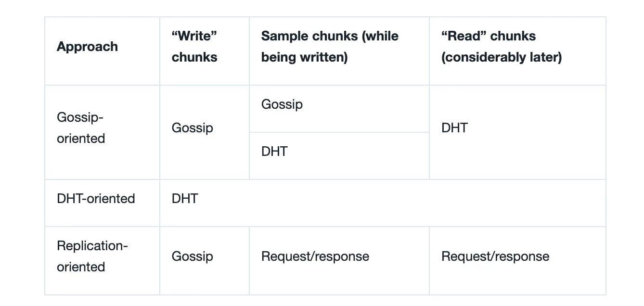Select the "Write" chunks header cell
Image resolution: width=644 pixels, height=306 pixels.
pos(205,51)
